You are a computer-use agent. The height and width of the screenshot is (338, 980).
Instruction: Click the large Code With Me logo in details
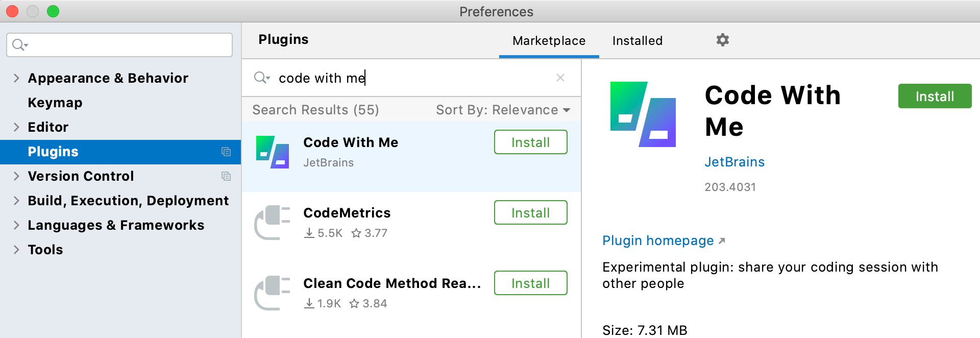(x=643, y=114)
